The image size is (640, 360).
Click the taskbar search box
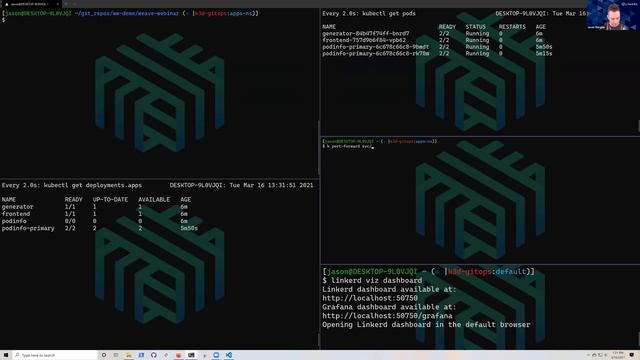[55, 355]
